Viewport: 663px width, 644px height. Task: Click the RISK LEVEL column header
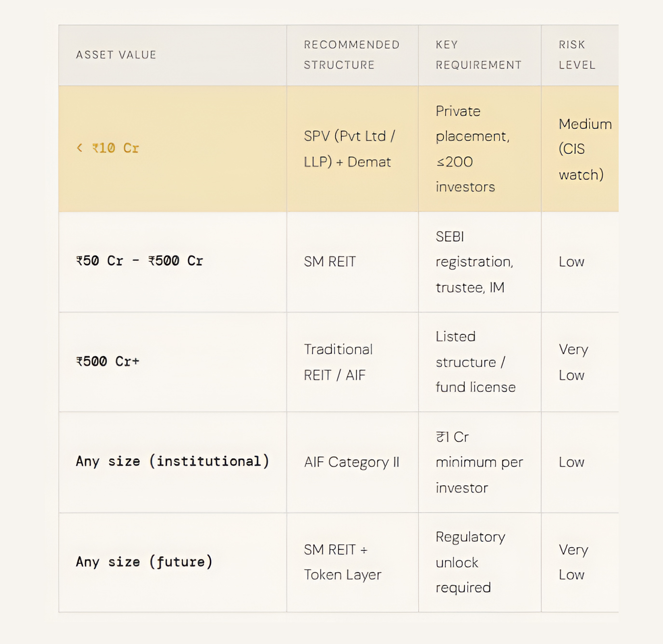click(577, 54)
